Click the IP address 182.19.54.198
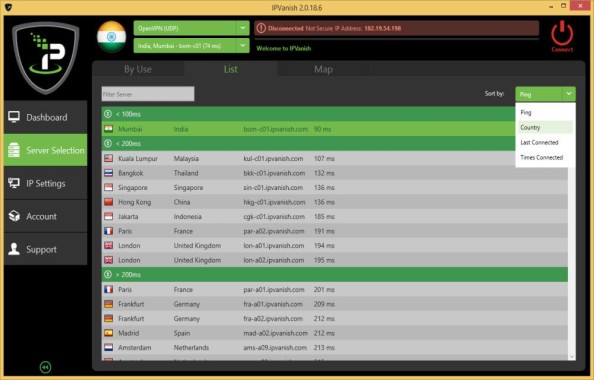594x380 pixels. pyautogui.click(x=382, y=28)
